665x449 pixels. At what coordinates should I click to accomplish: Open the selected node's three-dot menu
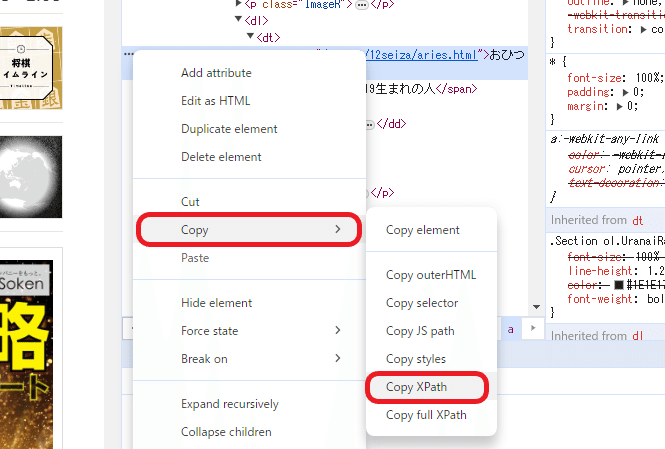129,54
